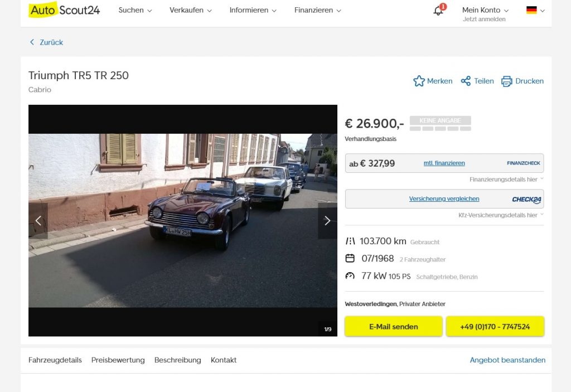Save listing with Merken star icon
Screen dimensions: 571x392
click(419, 81)
